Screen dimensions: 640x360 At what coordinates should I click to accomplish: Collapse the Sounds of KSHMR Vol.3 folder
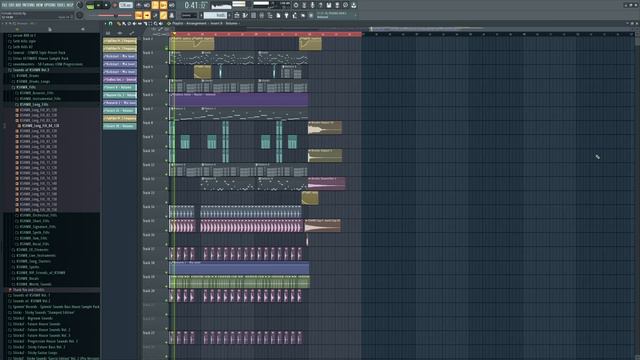[28, 70]
